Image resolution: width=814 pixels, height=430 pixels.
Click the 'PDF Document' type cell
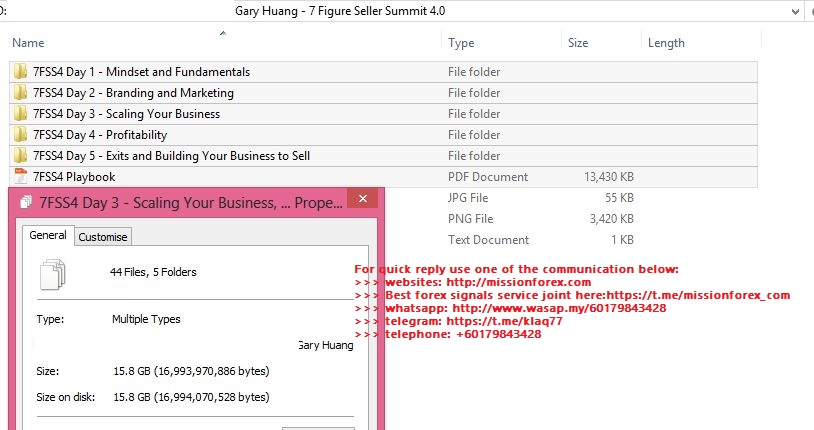[x=487, y=177]
